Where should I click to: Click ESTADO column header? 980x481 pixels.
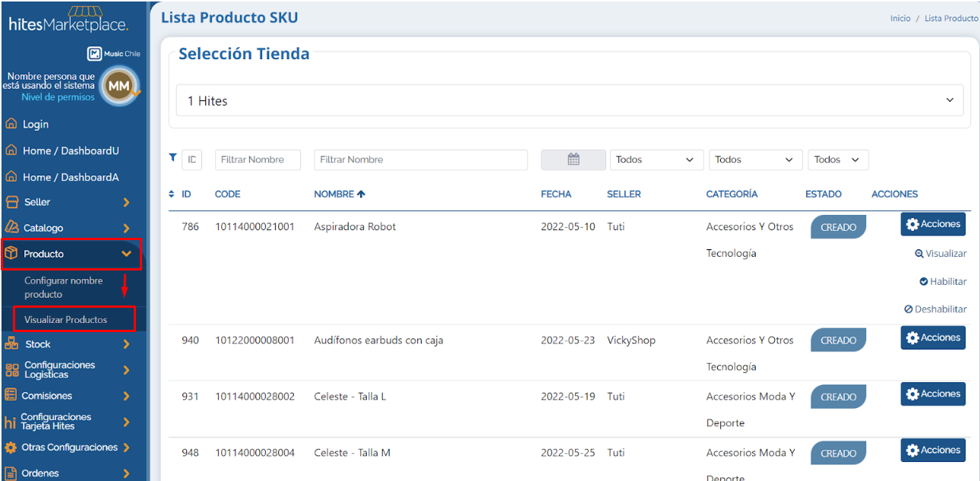(824, 194)
